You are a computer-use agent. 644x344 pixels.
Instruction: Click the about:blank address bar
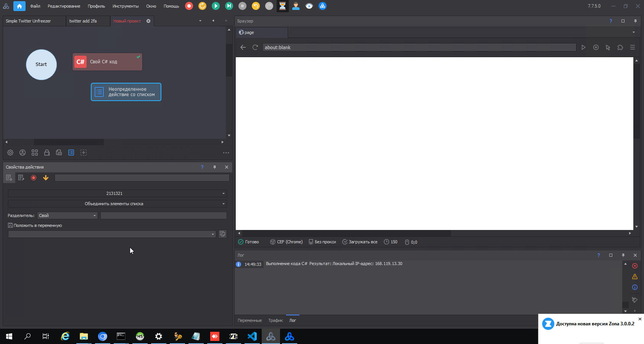(x=419, y=47)
